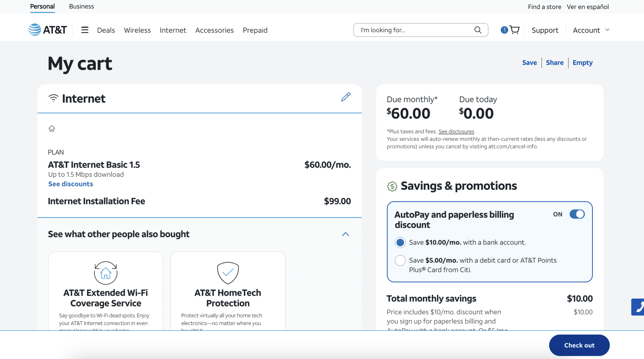The width and height of the screenshot is (644, 359).
Task: Open the shopping cart icon
Action: 514,30
